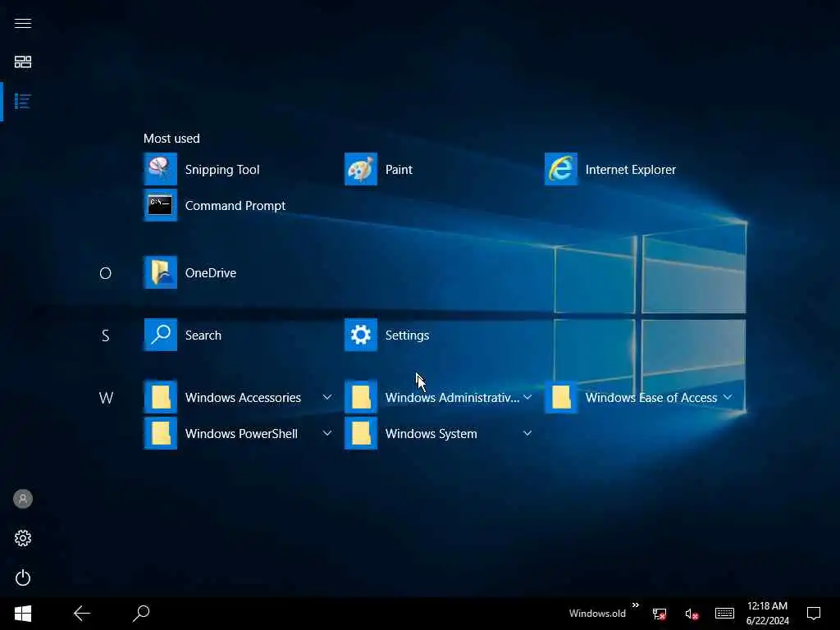Open Settings app tile icon
The height and width of the screenshot is (630, 840).
tap(361, 335)
